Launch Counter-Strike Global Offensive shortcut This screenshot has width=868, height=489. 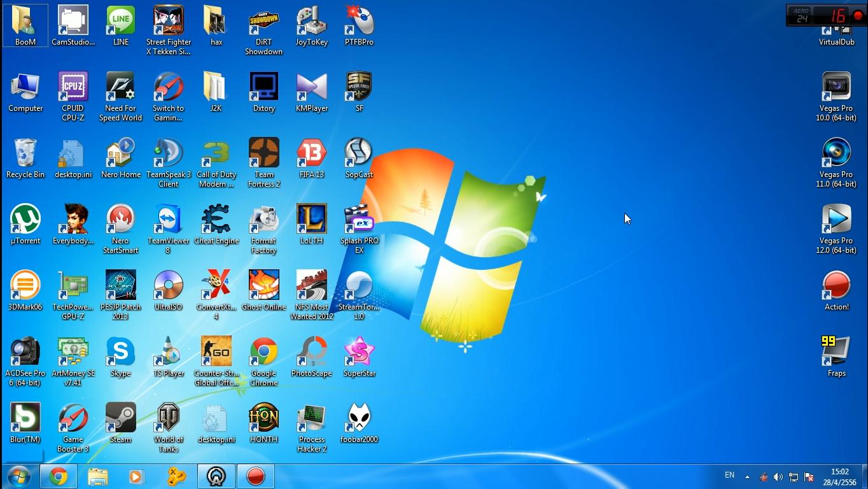[x=216, y=361]
